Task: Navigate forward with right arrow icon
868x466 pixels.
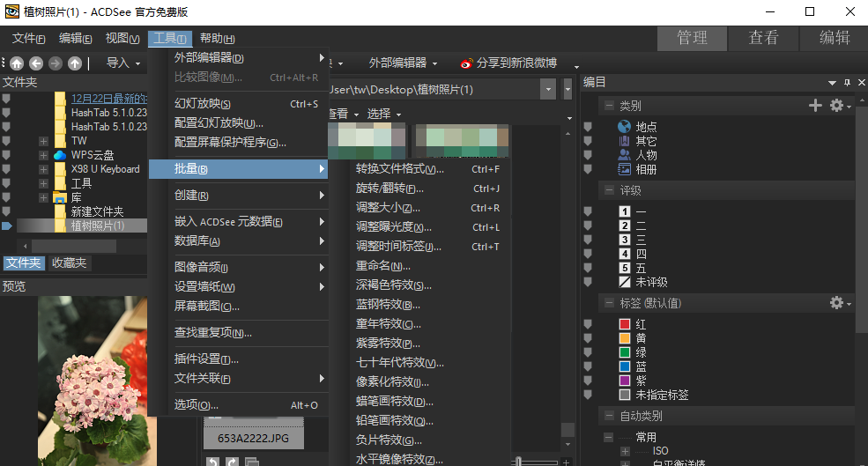Action: tap(56, 63)
